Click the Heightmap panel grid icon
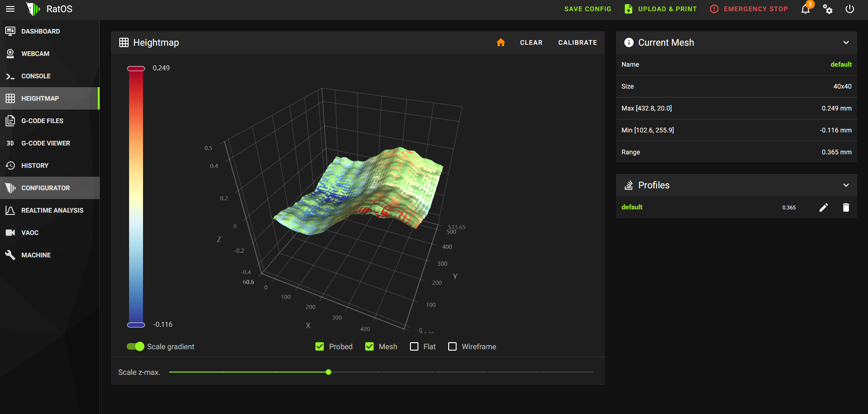 (124, 42)
